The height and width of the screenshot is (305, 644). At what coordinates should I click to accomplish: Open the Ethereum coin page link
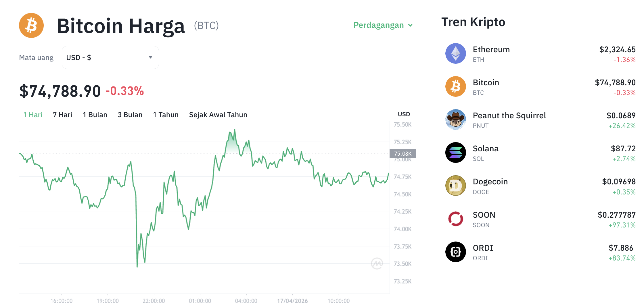pyautogui.click(x=491, y=49)
